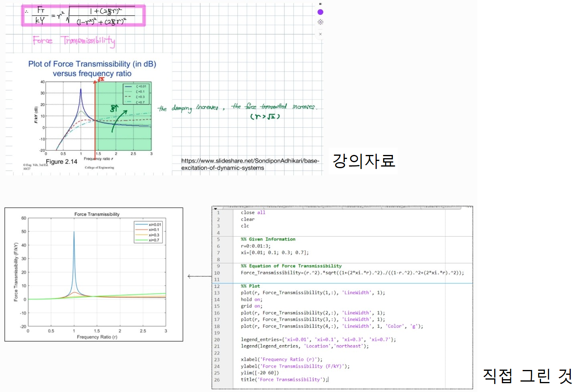582x392 pixels.
Task: Click the 강의자료 text label
Action: pyautogui.click(x=364, y=161)
